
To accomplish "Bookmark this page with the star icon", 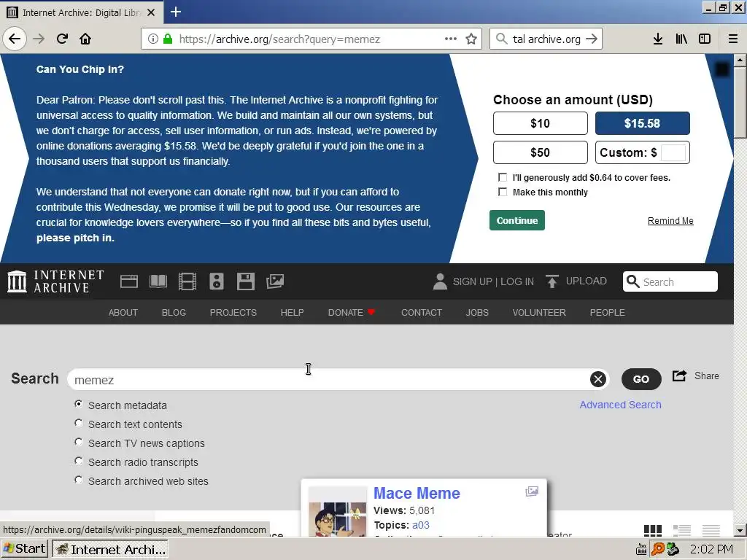I will (471, 39).
